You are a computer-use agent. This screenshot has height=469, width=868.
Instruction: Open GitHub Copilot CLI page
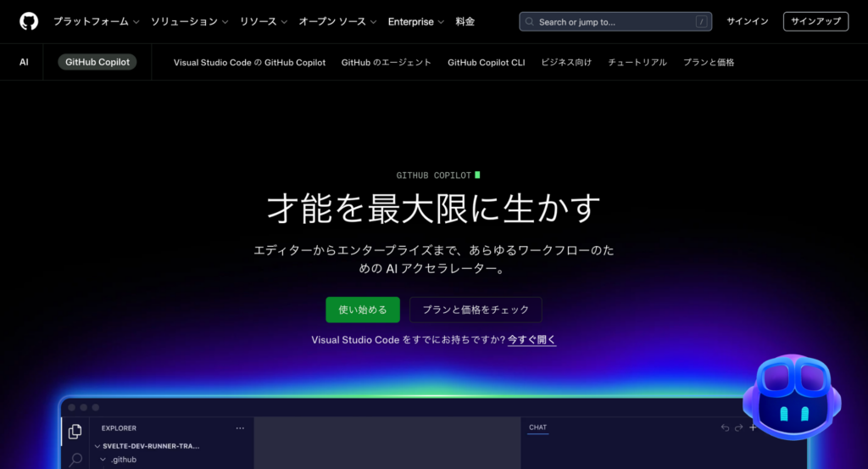point(486,63)
